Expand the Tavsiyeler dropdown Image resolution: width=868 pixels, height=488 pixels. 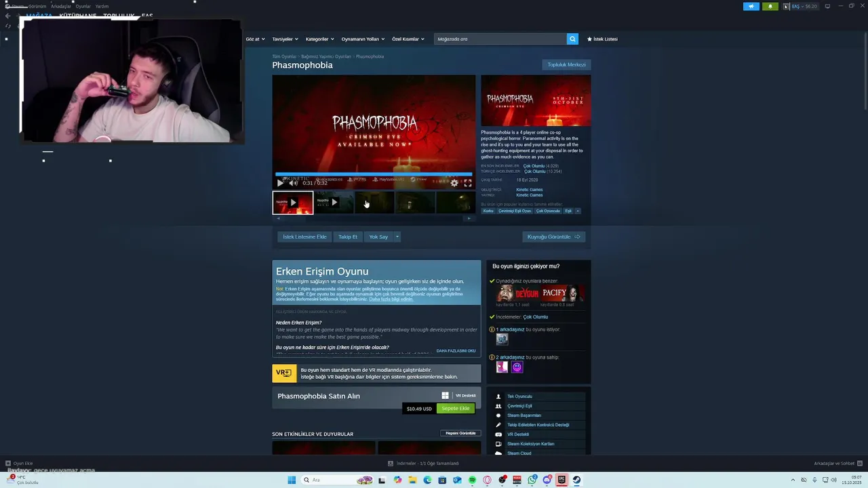(x=285, y=39)
